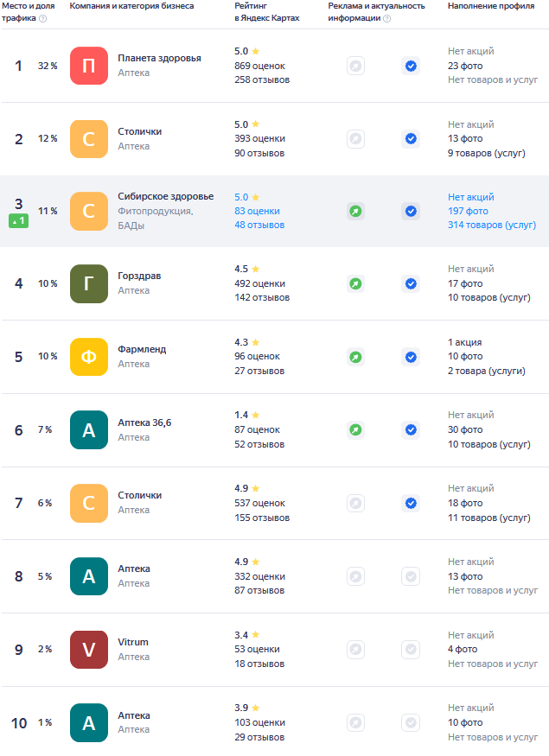Select company name 'Сибирское здоровье'

click(x=166, y=196)
